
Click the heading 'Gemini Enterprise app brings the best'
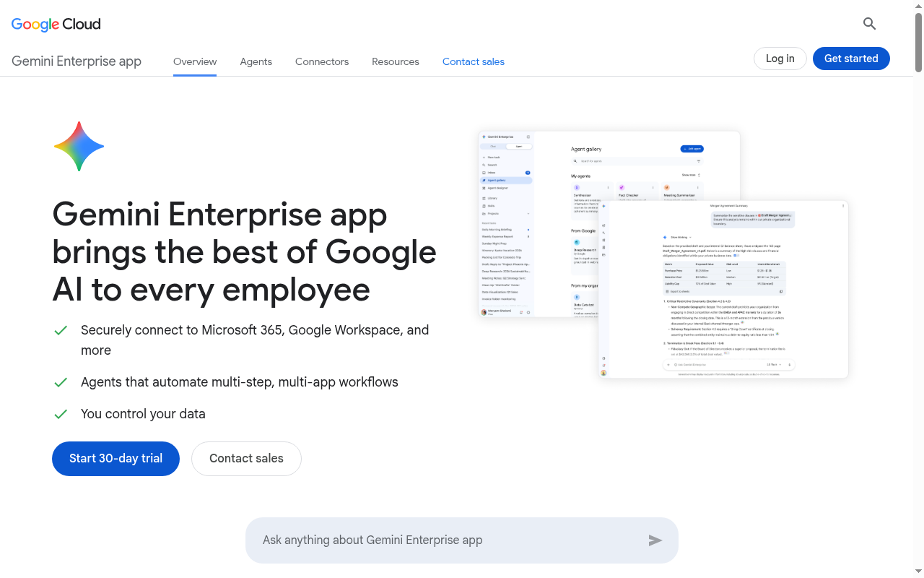pyautogui.click(x=245, y=252)
